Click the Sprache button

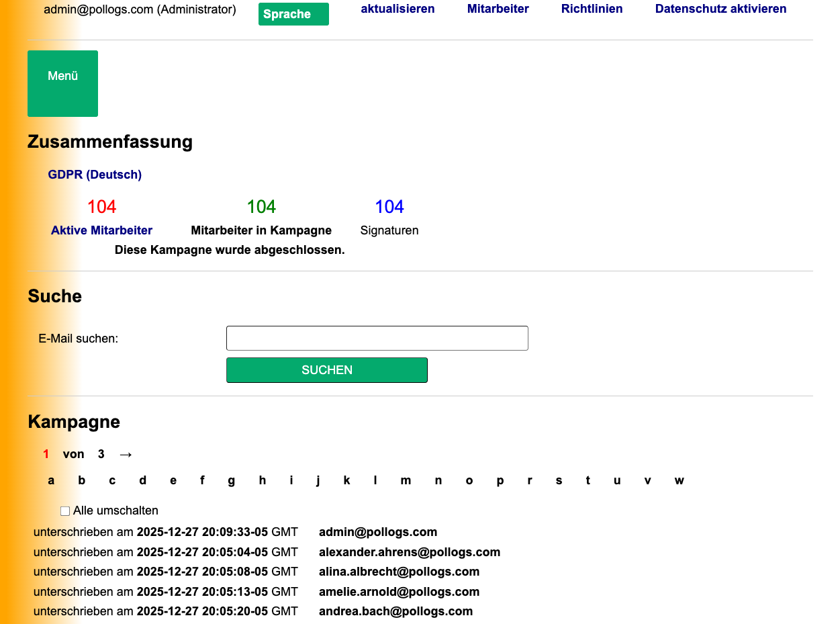(293, 13)
